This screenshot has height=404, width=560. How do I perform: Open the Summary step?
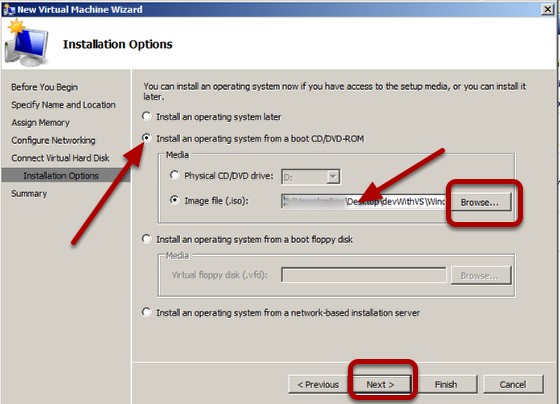pos(29,194)
